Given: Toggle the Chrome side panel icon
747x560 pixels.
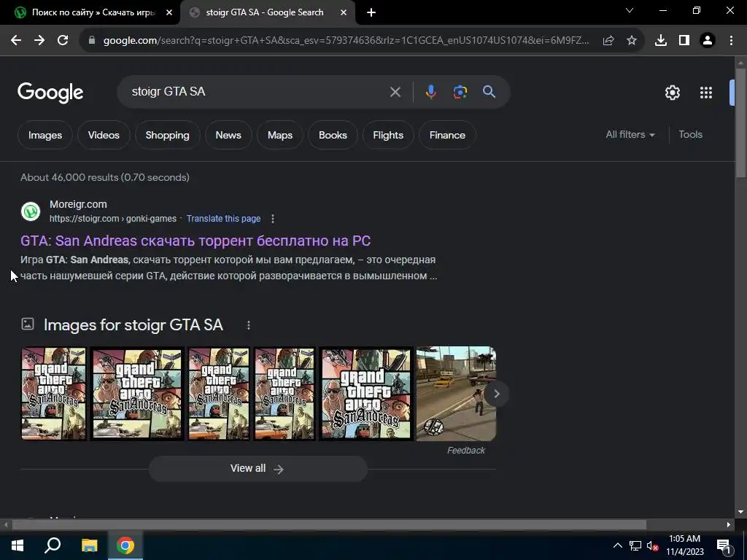Looking at the screenshot, I should pyautogui.click(x=684, y=41).
